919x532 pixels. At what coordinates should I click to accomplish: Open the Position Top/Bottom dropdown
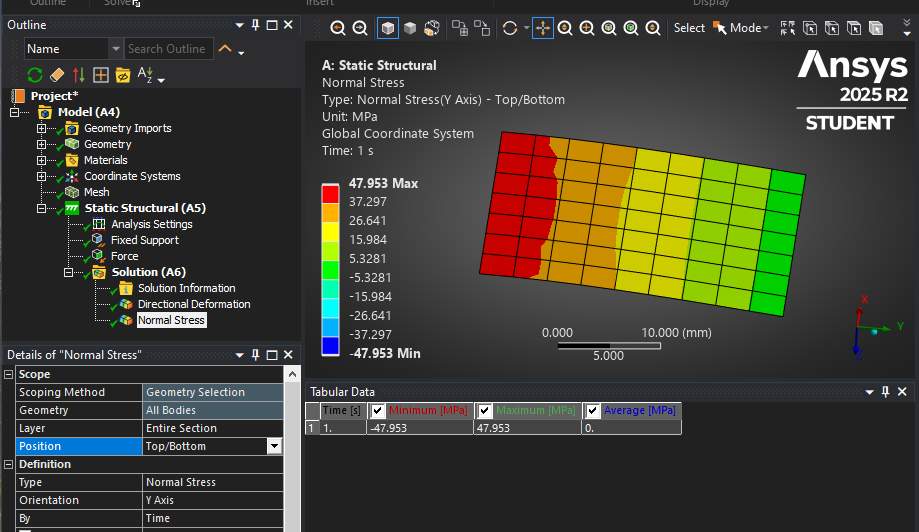[x=274, y=446]
